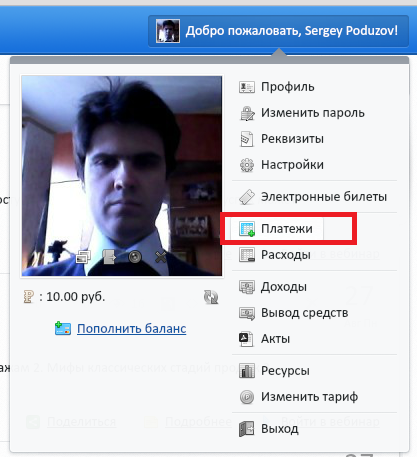Click the round icon beside Изменить тариф
This screenshot has width=417, height=457.
pyautogui.click(x=247, y=397)
